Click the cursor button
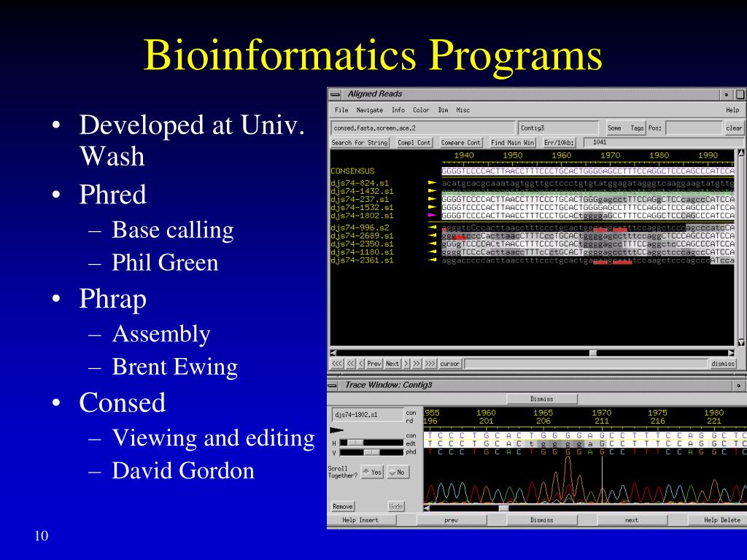This screenshot has width=747, height=560. 449,363
